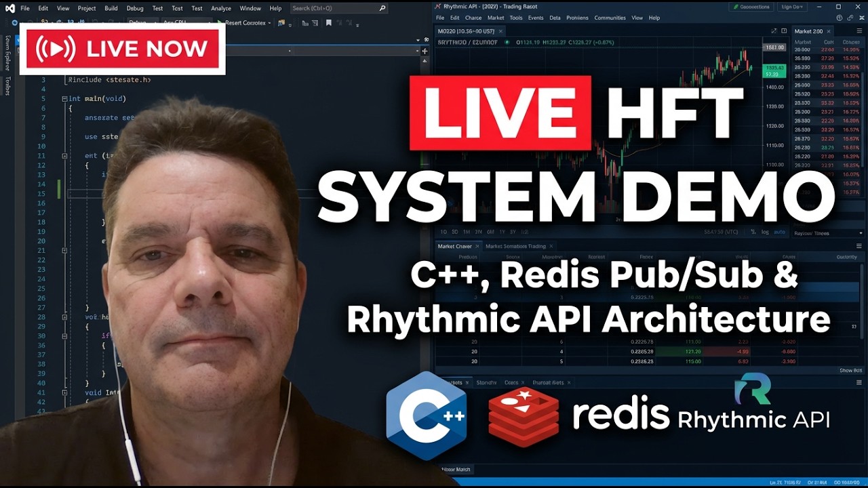Image resolution: width=868 pixels, height=488 pixels.
Task: Open Market menu in trading app
Action: click(496, 18)
